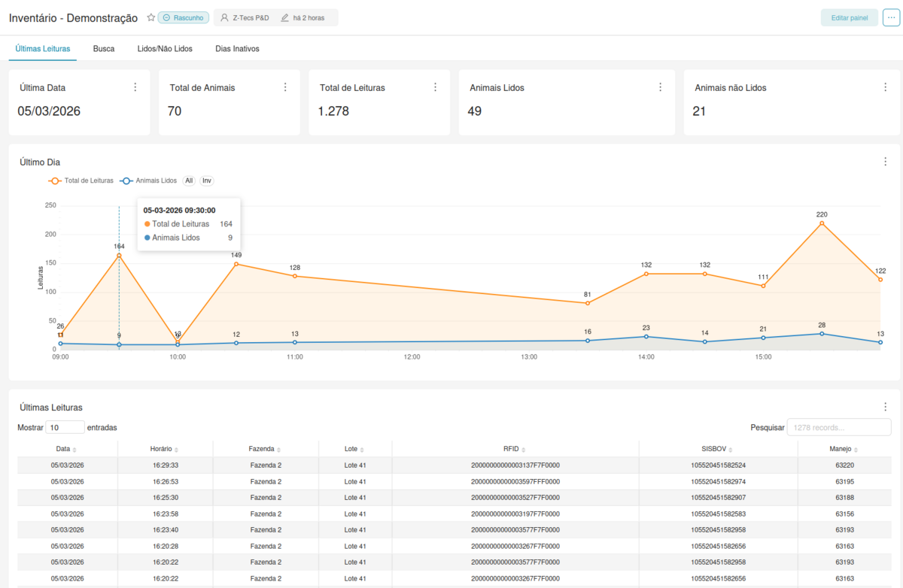
Task: Open the Animais não Lidos card options menu
Action: 886,86
